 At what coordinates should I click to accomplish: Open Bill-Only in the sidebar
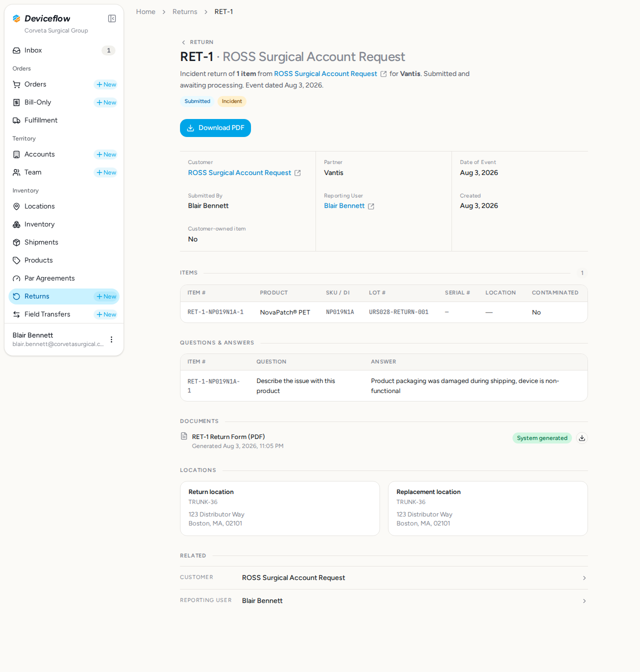(38, 102)
